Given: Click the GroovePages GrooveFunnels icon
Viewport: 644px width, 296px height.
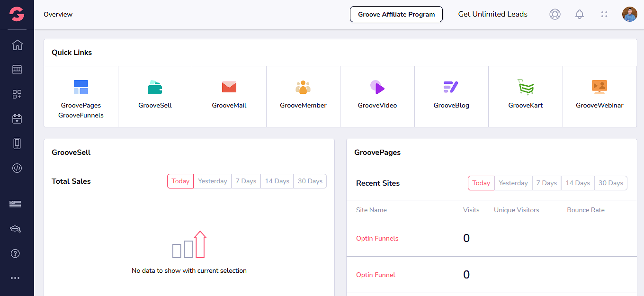Looking at the screenshot, I should point(81,87).
